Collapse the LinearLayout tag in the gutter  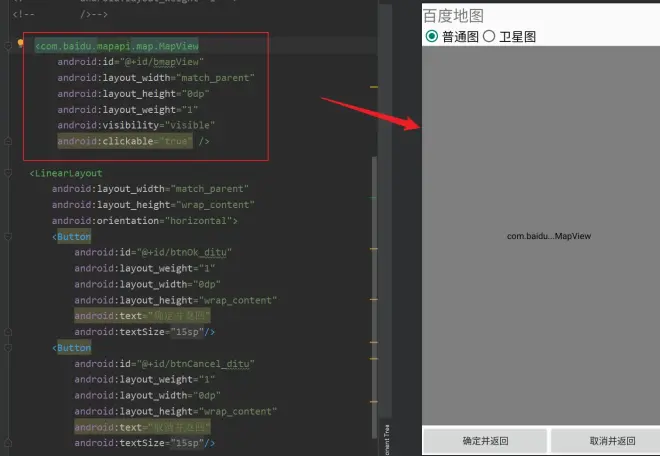tap(8, 173)
